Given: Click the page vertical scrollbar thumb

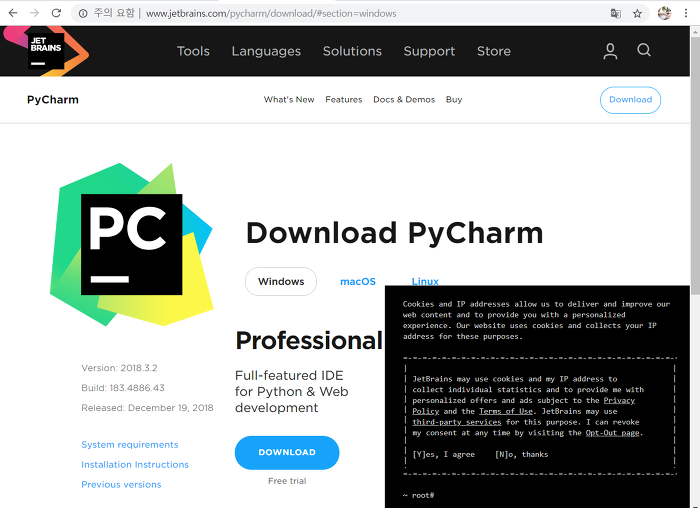Looking at the screenshot, I should click(x=695, y=165).
